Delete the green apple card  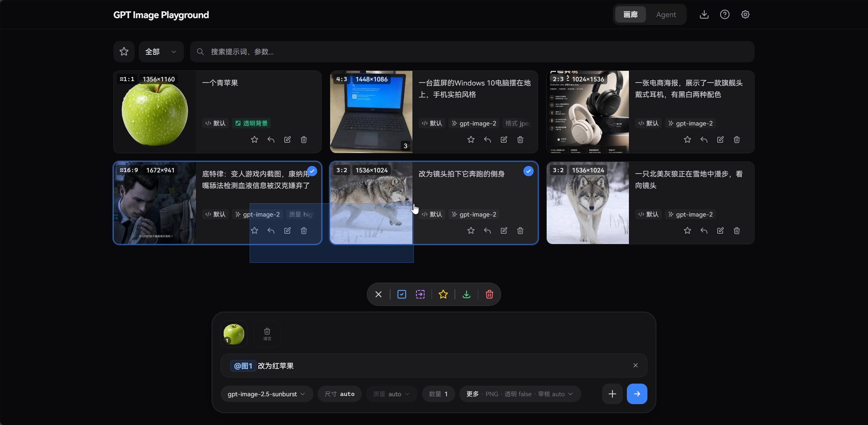point(304,140)
